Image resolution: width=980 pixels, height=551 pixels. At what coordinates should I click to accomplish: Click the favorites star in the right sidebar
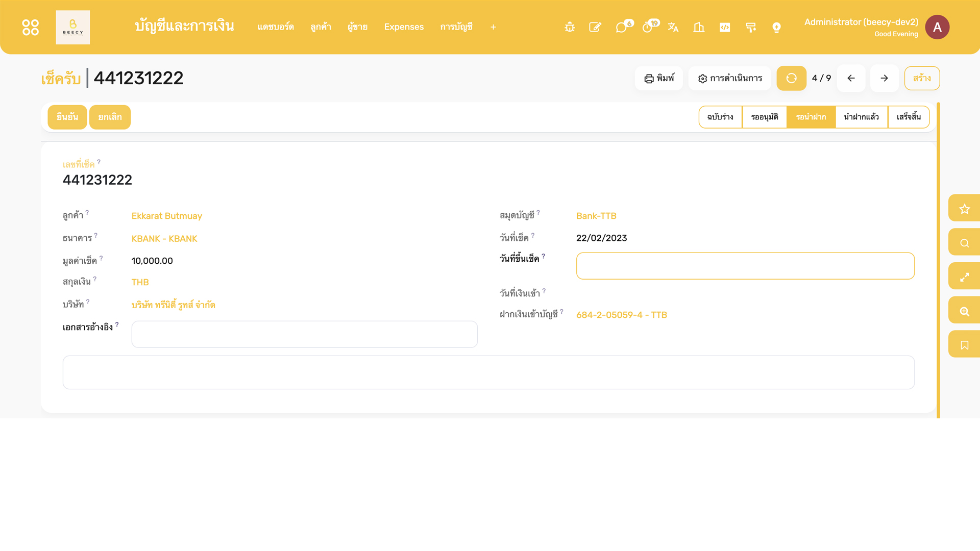965,208
